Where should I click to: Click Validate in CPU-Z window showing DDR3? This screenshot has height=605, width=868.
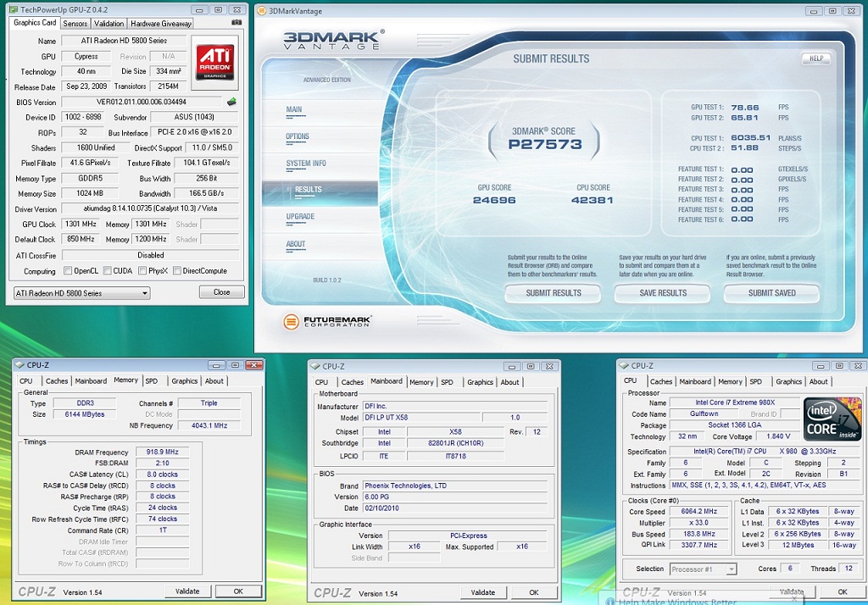[187, 591]
